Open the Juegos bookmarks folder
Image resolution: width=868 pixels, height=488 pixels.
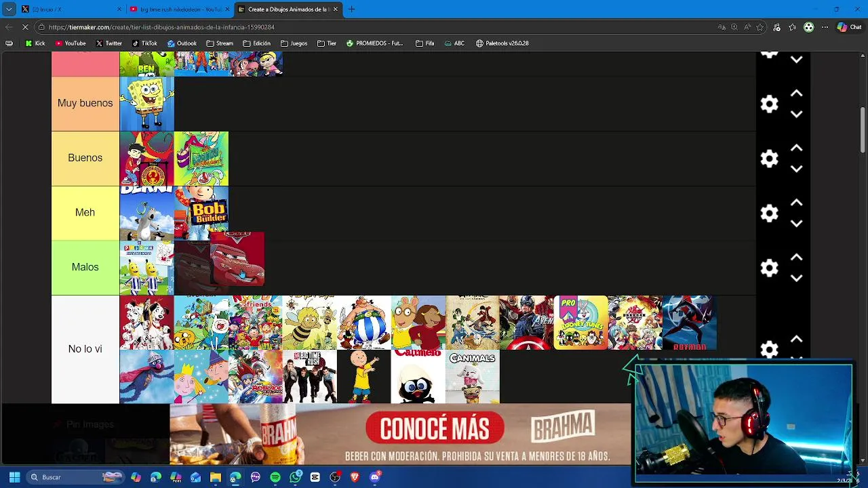tap(294, 43)
